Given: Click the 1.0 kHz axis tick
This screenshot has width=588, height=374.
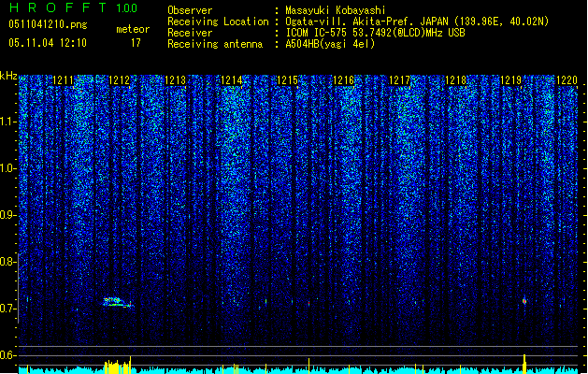Looking at the screenshot, I should pos(8,168).
